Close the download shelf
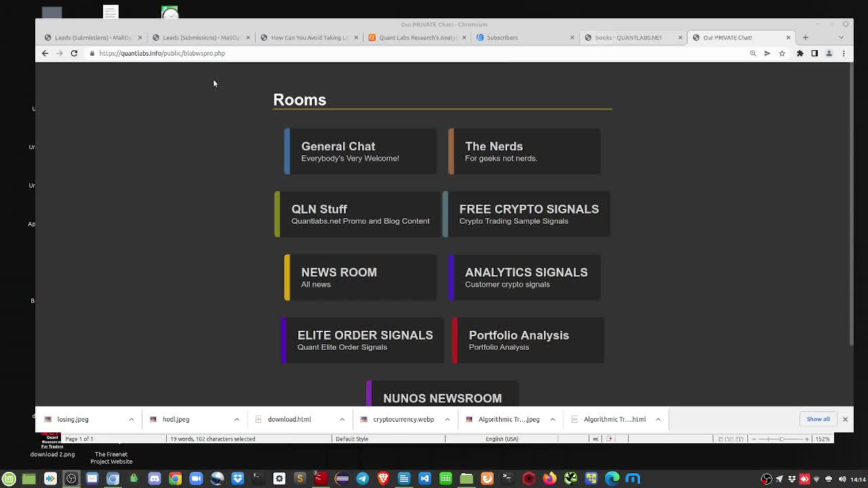Viewport: 868px width, 488px height. [845, 419]
